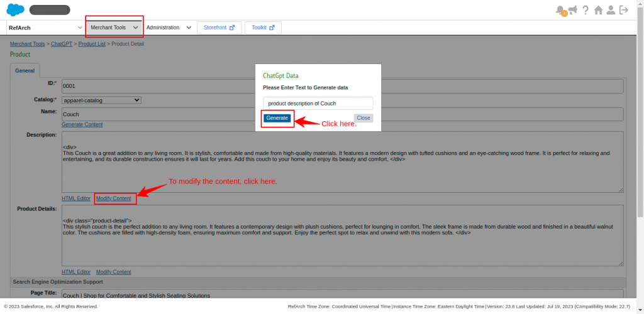Image resolution: width=644 pixels, height=314 pixels.
Task: Open the user profile icon
Action: [611, 10]
